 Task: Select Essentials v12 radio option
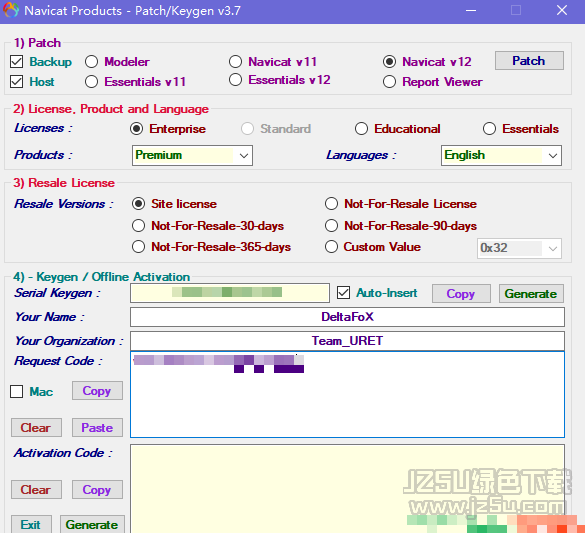[235, 79]
